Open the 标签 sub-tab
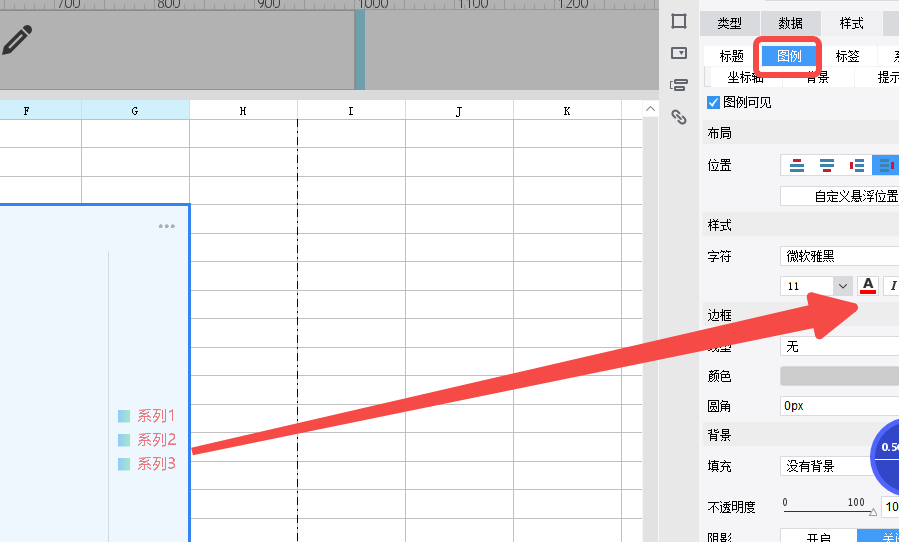 coord(847,56)
